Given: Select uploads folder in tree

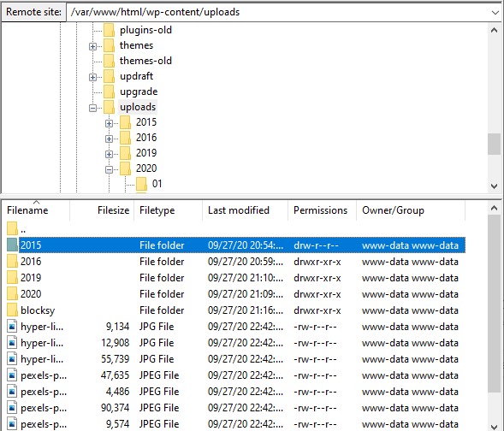Looking at the screenshot, I should (138, 107).
